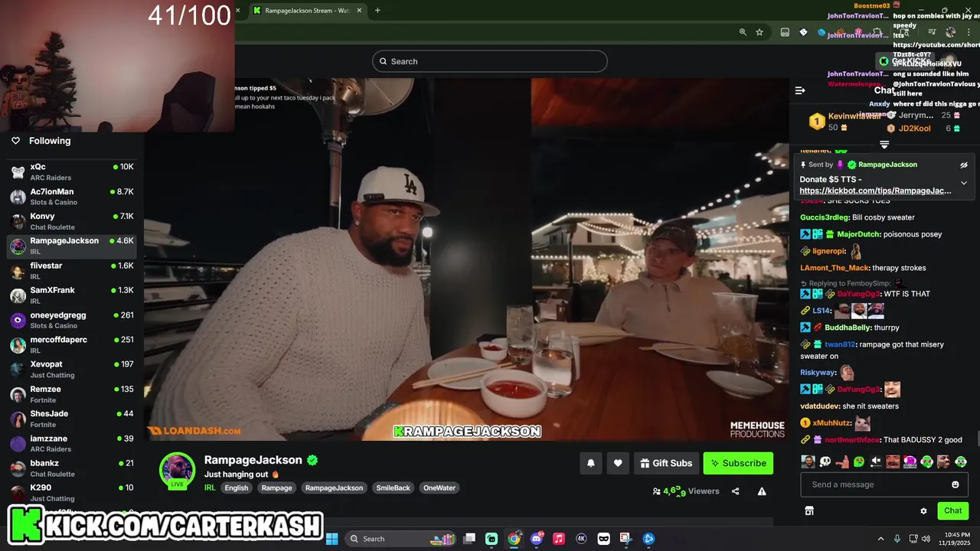Screen dimensions: 980x551
Task: Click the heart icon beside Following header
Action: point(15,141)
